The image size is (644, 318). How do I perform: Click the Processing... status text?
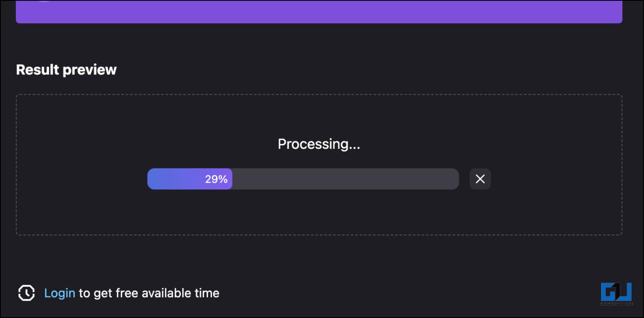[x=319, y=144]
